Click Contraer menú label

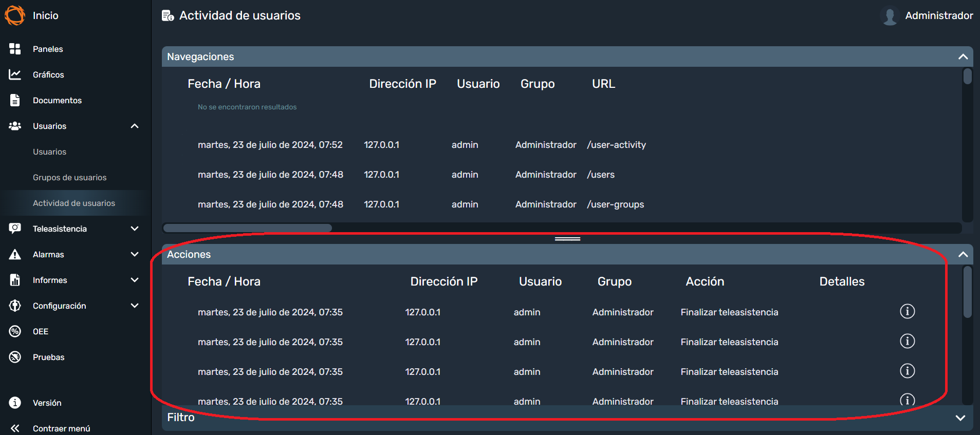click(62, 428)
